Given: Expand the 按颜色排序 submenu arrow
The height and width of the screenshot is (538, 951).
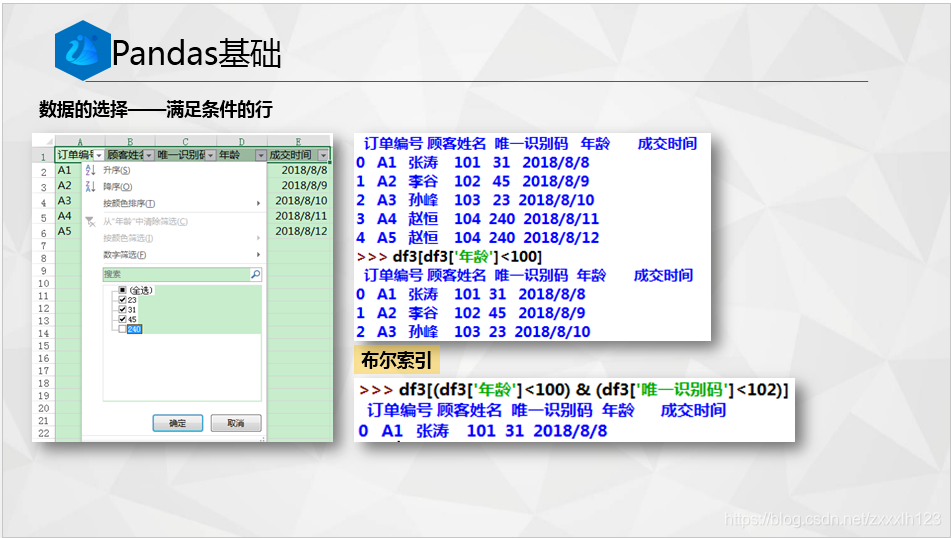Looking at the screenshot, I should pos(258,203).
